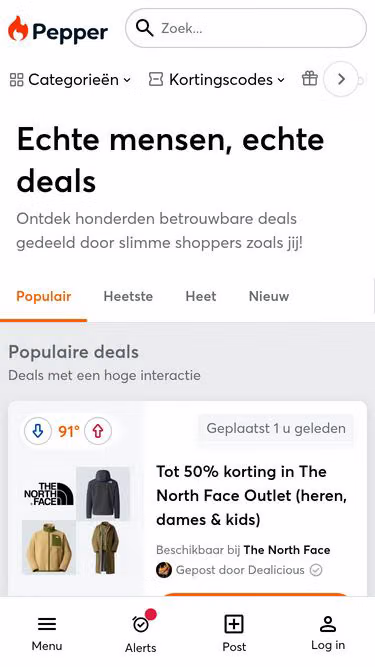Image resolution: width=375 pixels, height=667 pixels.
Task: Click the gift icon in navigation bar
Action: pyautogui.click(x=310, y=79)
